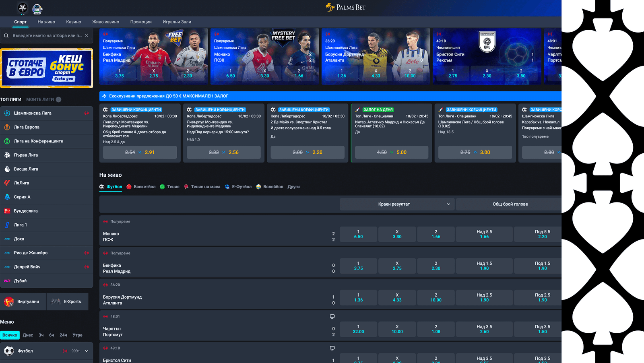The width and height of the screenshot is (644, 363).
Task: Switch to the Казино tab
Action: tap(74, 22)
